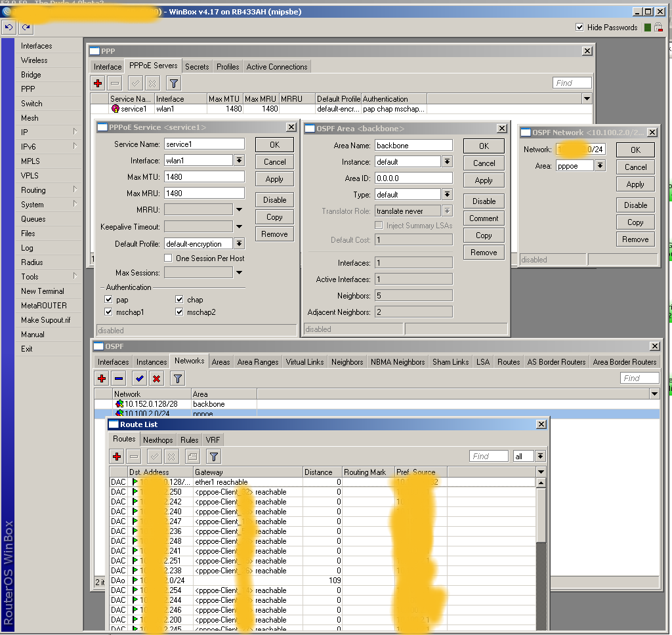Click the Area ID input field
Viewport: 672px width, 635px height.
click(x=413, y=178)
